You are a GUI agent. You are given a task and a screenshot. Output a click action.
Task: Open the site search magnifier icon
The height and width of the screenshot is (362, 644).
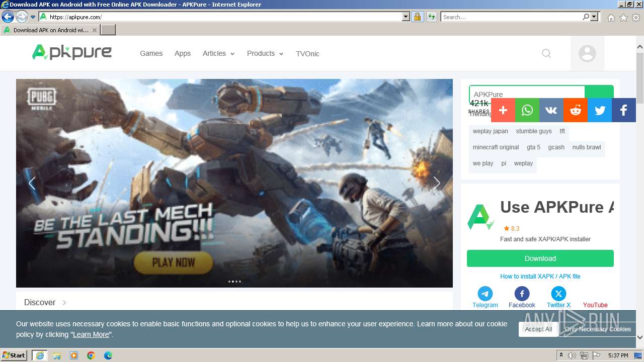pos(546,53)
